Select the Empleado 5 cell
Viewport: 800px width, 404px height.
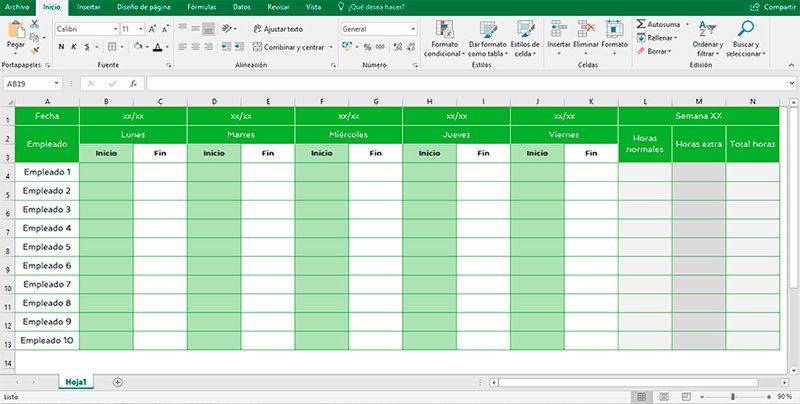pos(47,247)
